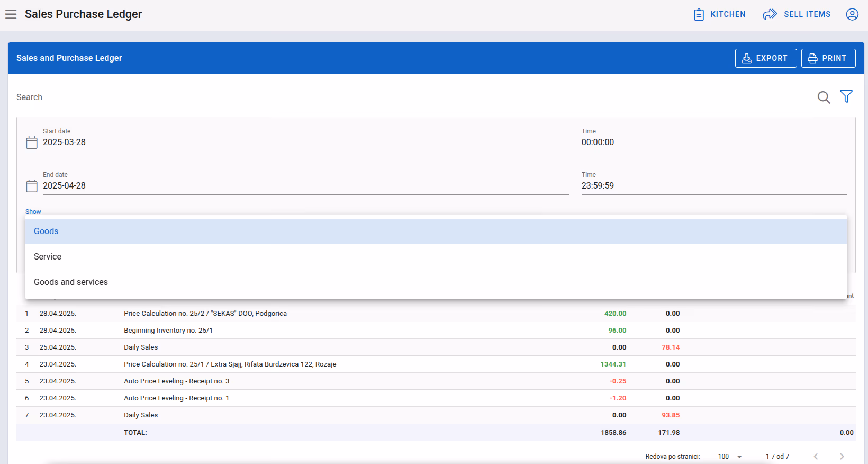Open the End date calendar icon
Viewport: 868px width, 464px height.
[x=32, y=186]
